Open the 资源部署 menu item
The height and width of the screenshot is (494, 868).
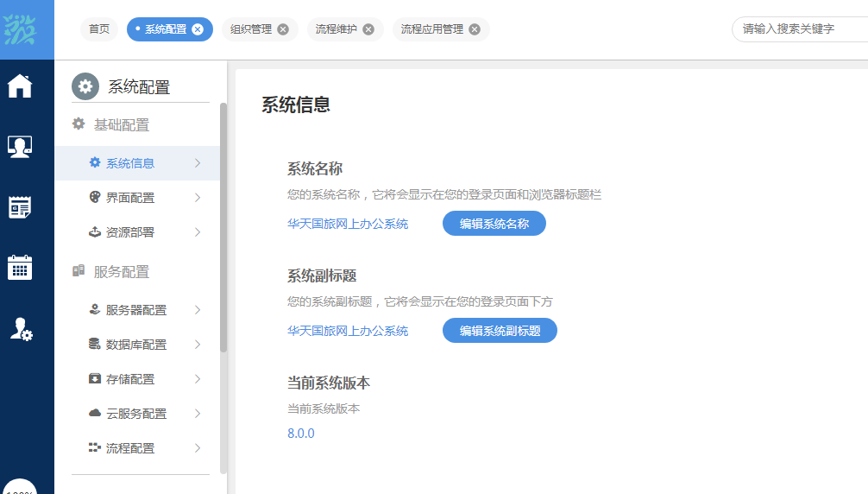click(x=137, y=232)
